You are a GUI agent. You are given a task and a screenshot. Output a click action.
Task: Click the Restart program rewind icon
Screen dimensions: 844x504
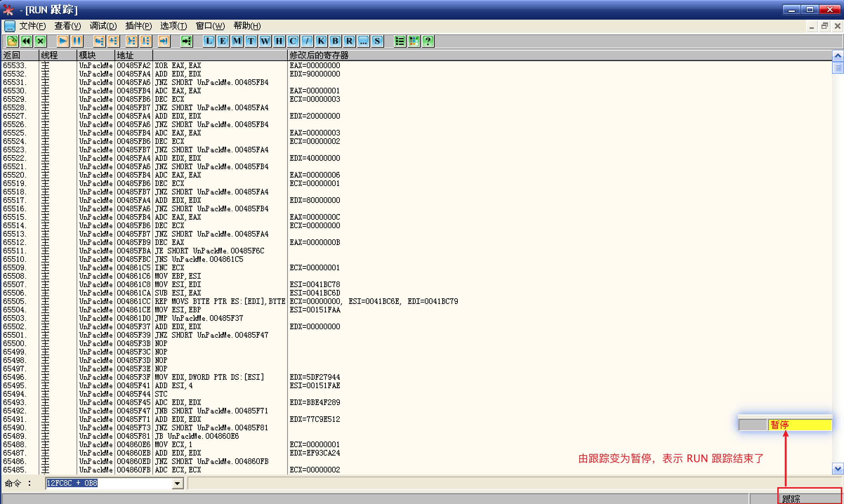coord(26,41)
